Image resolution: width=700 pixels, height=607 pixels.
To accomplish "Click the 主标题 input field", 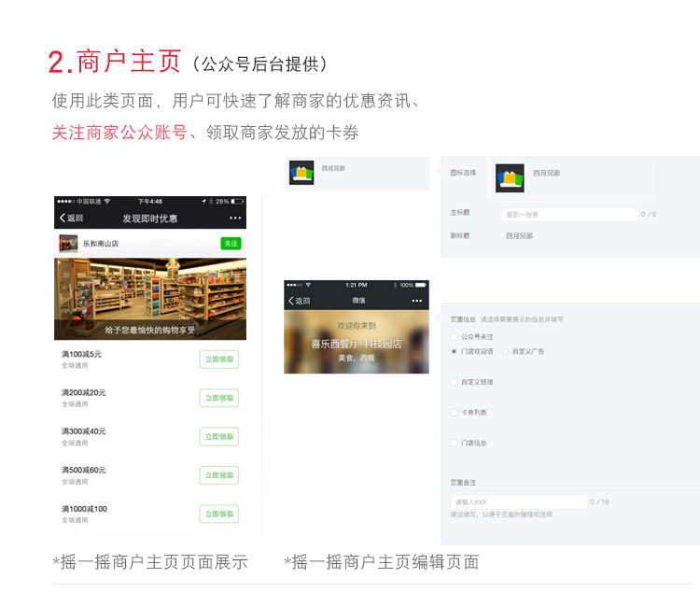I will click(x=570, y=215).
